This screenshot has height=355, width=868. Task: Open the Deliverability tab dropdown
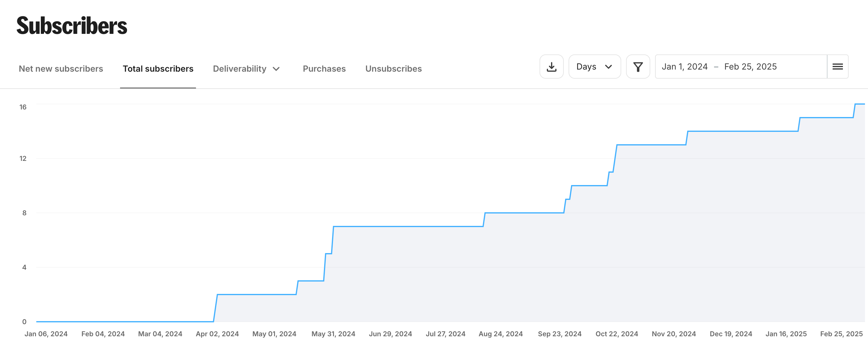pyautogui.click(x=240, y=69)
